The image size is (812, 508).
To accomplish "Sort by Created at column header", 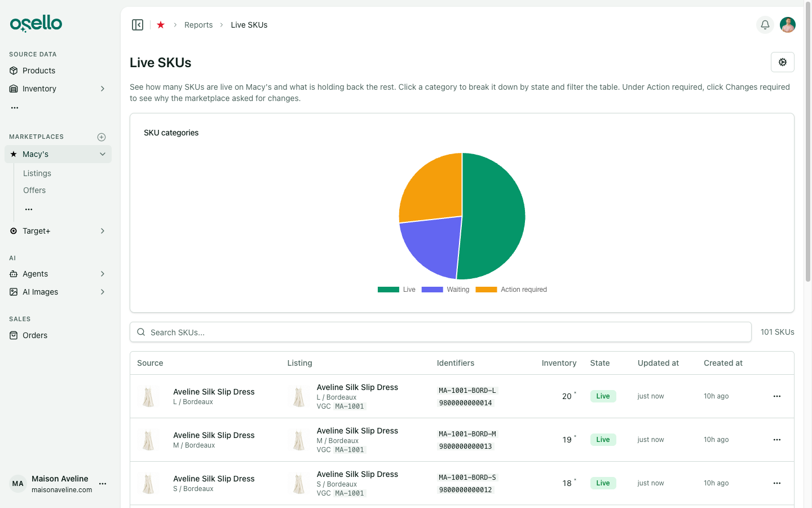I will point(723,363).
